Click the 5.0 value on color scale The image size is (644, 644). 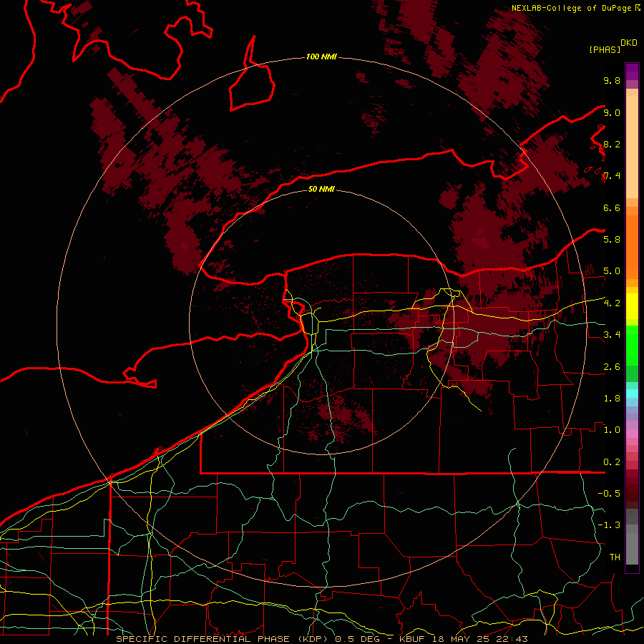[612, 271]
